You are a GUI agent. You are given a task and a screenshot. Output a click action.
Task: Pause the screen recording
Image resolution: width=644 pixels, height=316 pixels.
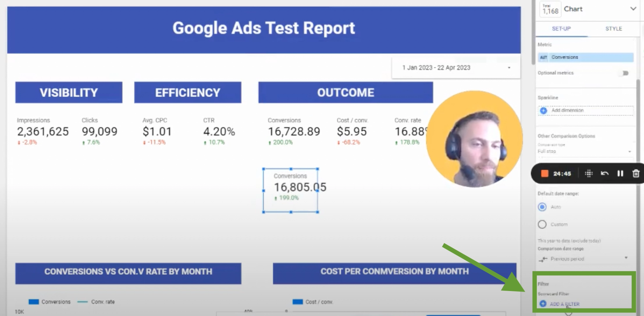coord(620,173)
